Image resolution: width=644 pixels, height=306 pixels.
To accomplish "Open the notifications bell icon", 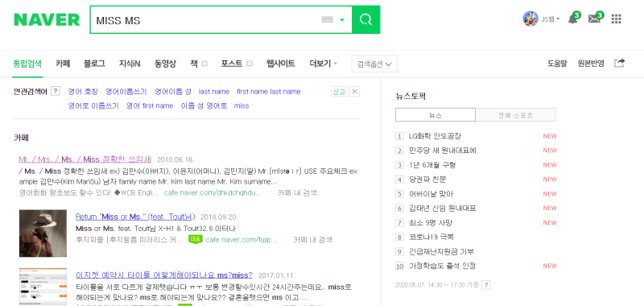I will [x=573, y=19].
